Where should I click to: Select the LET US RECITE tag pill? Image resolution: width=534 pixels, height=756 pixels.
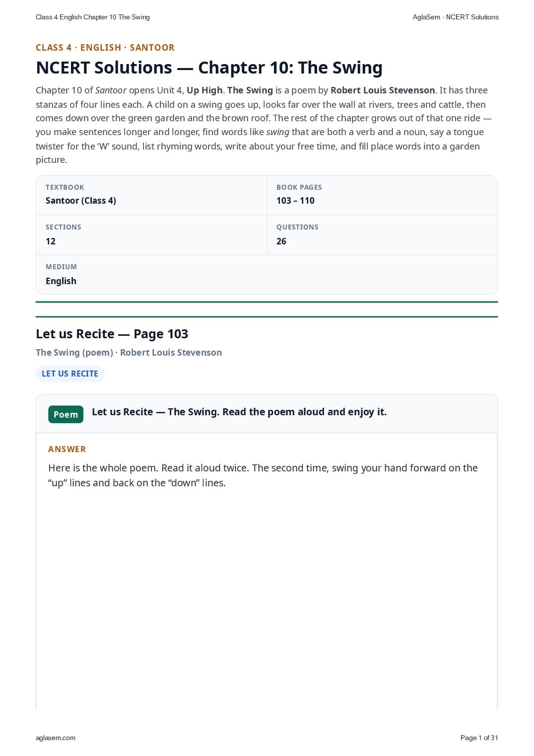(x=70, y=374)
